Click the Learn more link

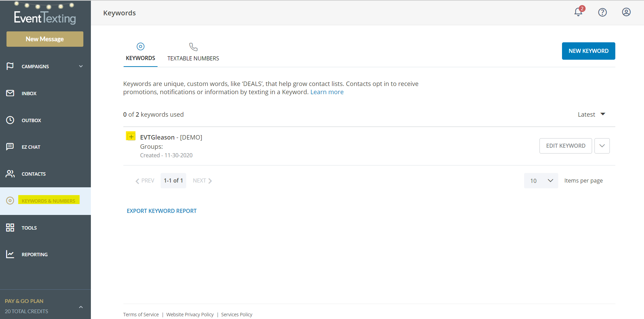click(327, 92)
